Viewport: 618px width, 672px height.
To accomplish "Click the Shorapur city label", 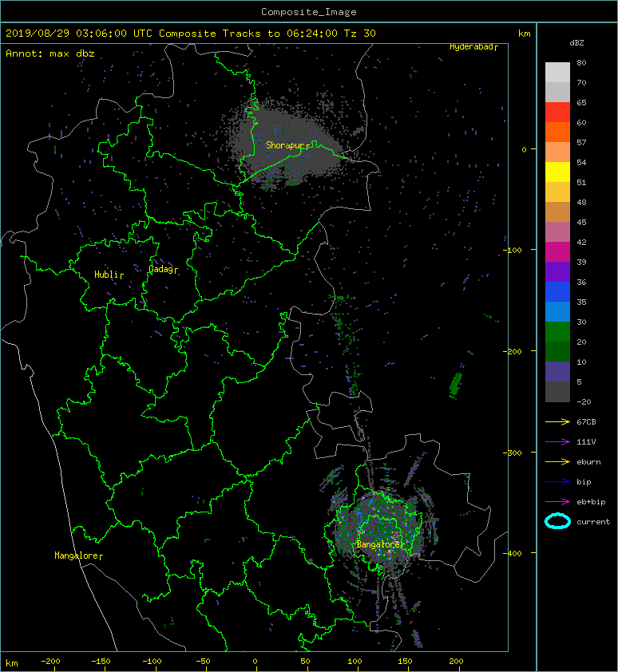I will pos(285,146).
